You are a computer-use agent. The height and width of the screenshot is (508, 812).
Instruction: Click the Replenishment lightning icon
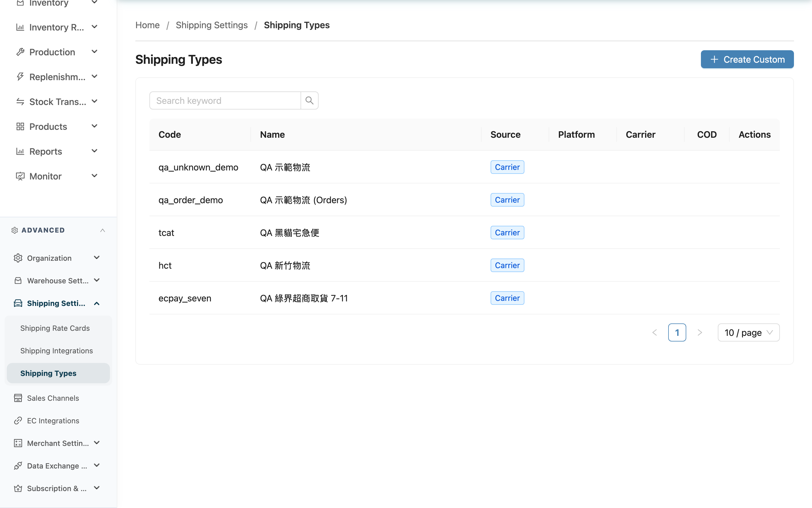pos(20,77)
